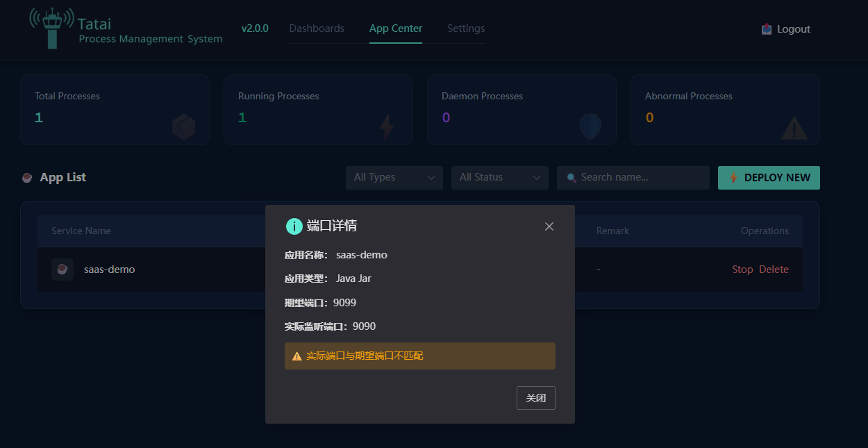Open the Settings tab
Screen dimensions: 868x448
(x=466, y=28)
